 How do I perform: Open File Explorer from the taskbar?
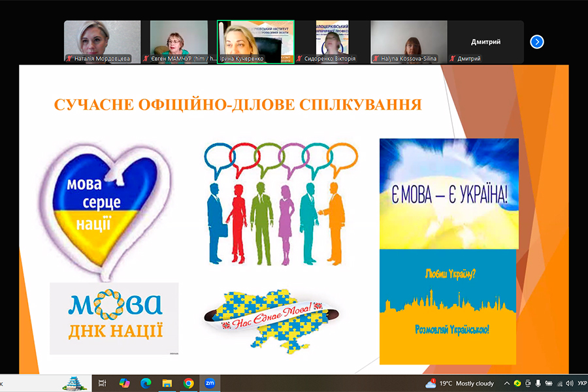(167, 383)
